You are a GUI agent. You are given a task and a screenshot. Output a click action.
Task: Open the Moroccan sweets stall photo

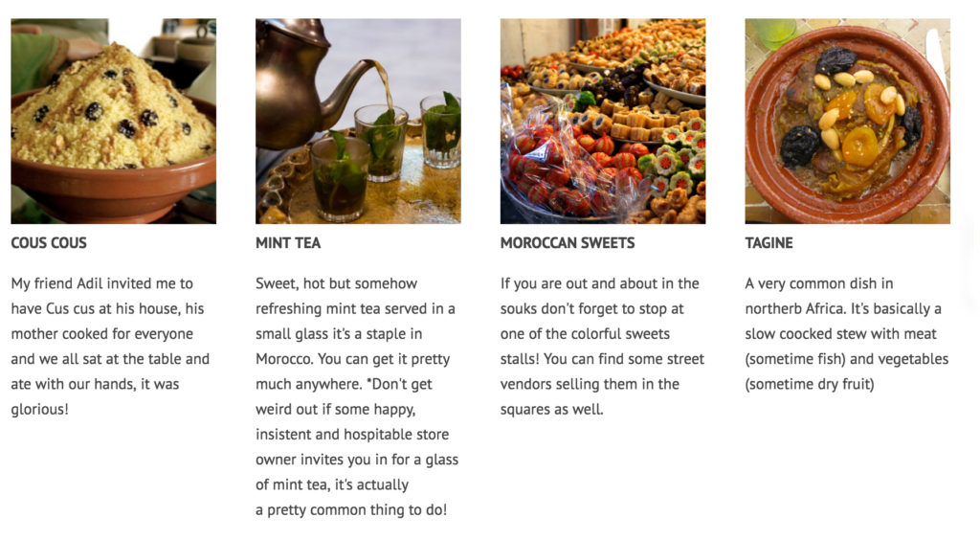point(603,121)
